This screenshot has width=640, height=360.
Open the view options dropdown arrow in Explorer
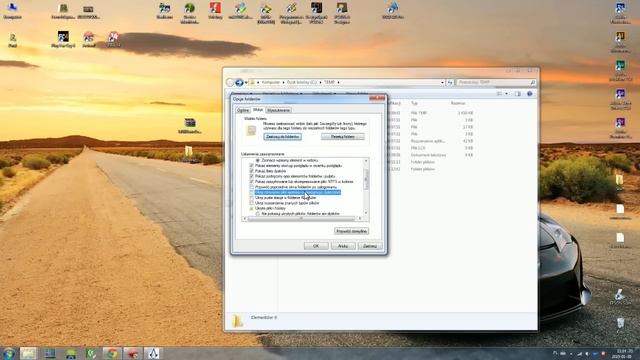tap(507, 94)
